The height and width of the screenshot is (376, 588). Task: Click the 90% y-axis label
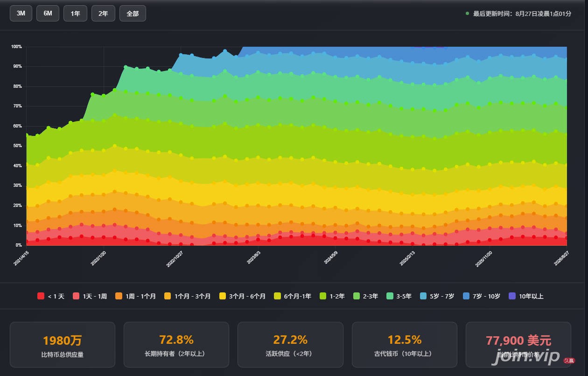(17, 66)
